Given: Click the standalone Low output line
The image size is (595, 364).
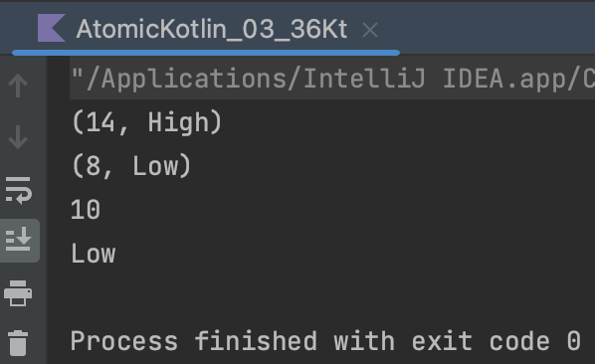Looking at the screenshot, I should (x=93, y=254).
